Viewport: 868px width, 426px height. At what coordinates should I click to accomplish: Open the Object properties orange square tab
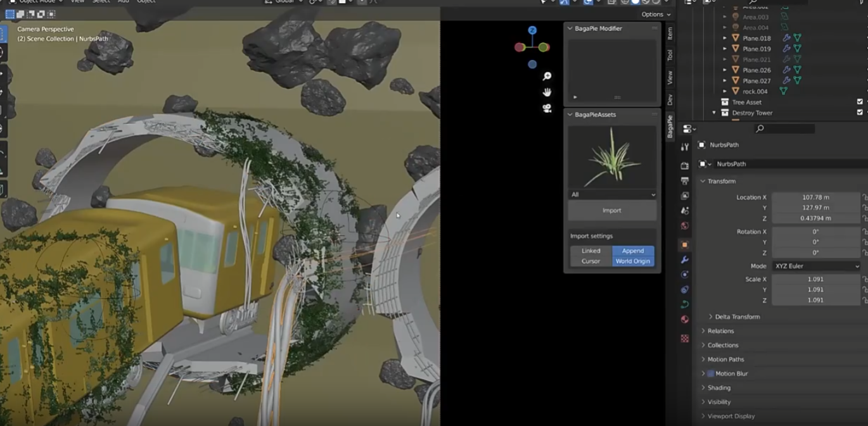click(684, 244)
